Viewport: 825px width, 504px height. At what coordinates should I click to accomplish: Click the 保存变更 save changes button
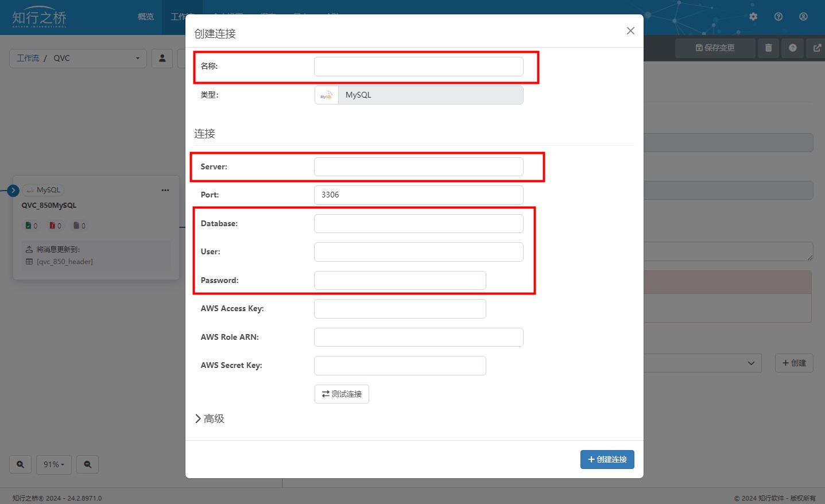(x=715, y=48)
